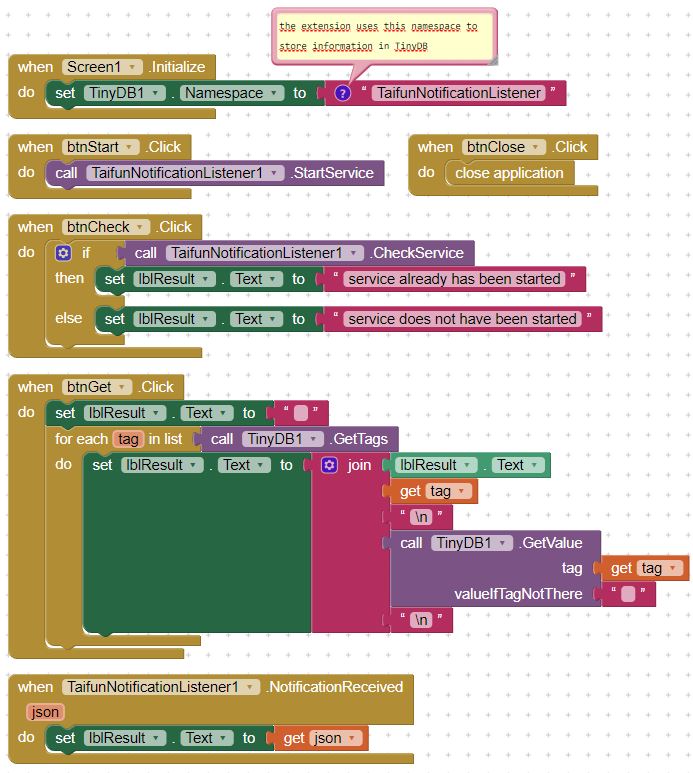Open the TinyDB1 dropdown in the GetTags call
The height and width of the screenshot is (773, 693).
coord(314,439)
